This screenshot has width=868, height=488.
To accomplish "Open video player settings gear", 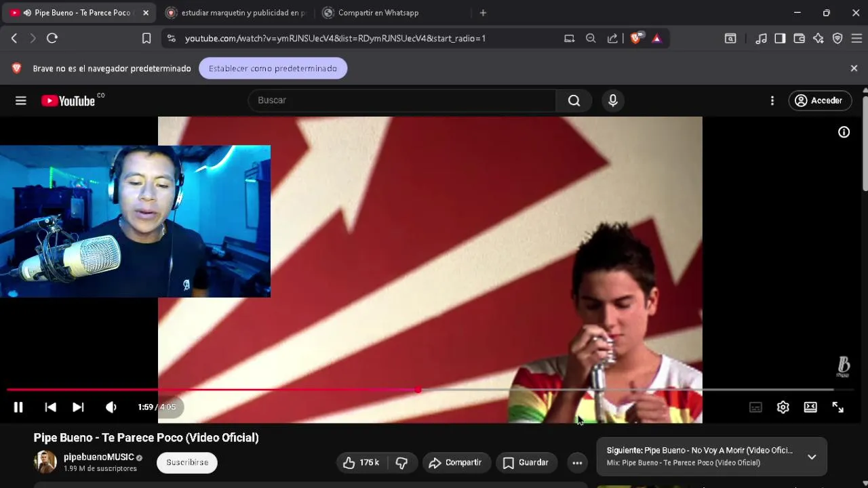I will pos(783,407).
